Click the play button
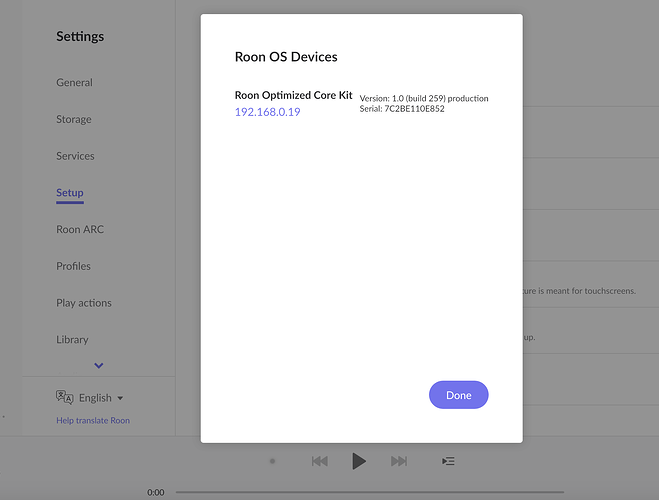 point(358,461)
